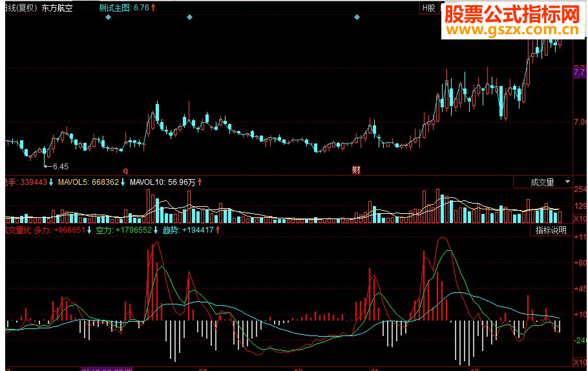
Task: Select the 6.45 low price label
Action: point(61,166)
